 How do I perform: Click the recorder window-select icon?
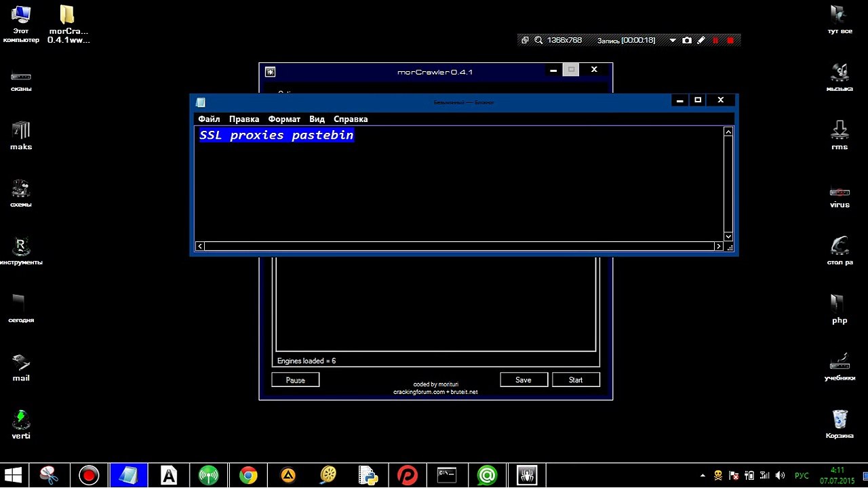coord(525,40)
